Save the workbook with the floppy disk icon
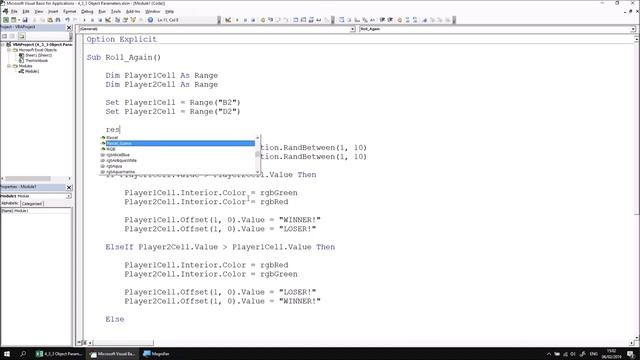 (x=25, y=20)
